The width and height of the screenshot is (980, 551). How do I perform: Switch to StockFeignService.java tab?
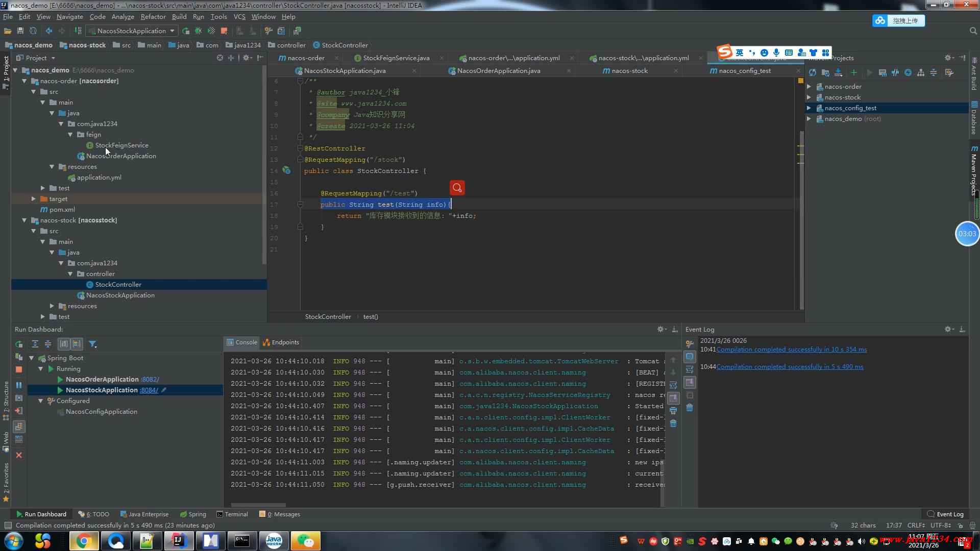click(x=396, y=58)
